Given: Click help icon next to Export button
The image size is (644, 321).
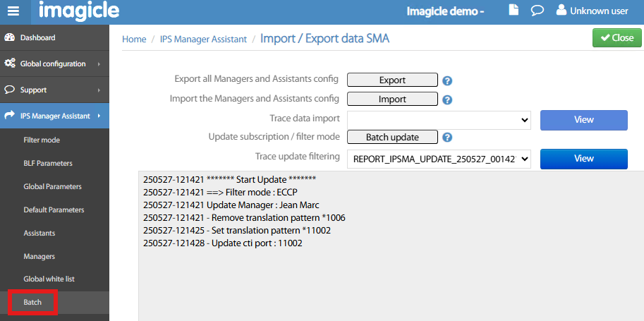Looking at the screenshot, I should (447, 80).
